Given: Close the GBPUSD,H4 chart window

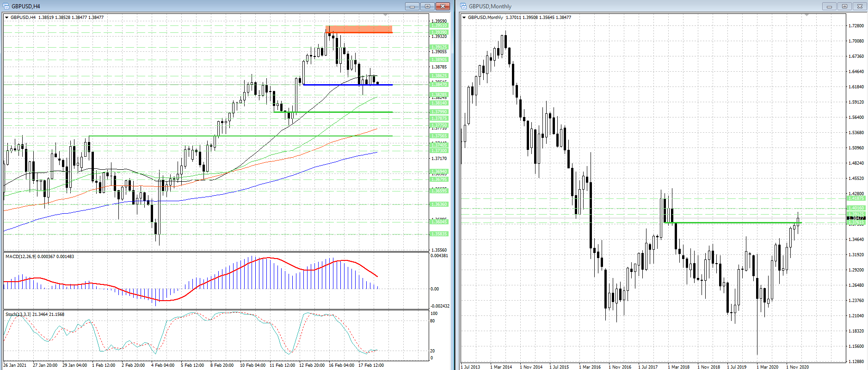Looking at the screenshot, I should tap(443, 6).
